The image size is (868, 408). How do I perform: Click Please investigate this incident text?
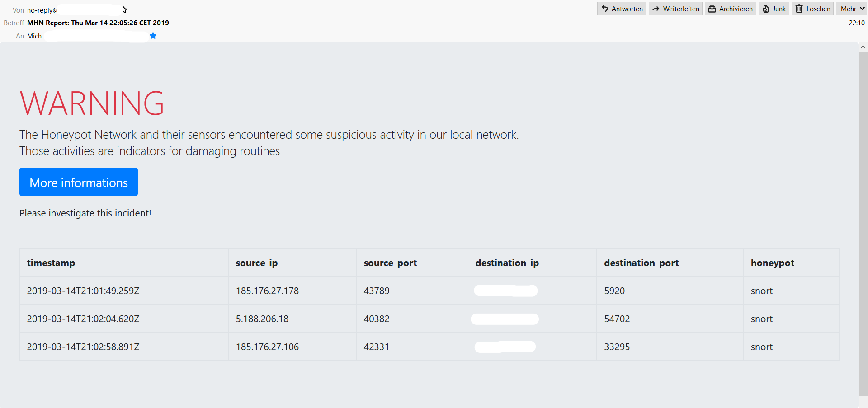point(85,213)
